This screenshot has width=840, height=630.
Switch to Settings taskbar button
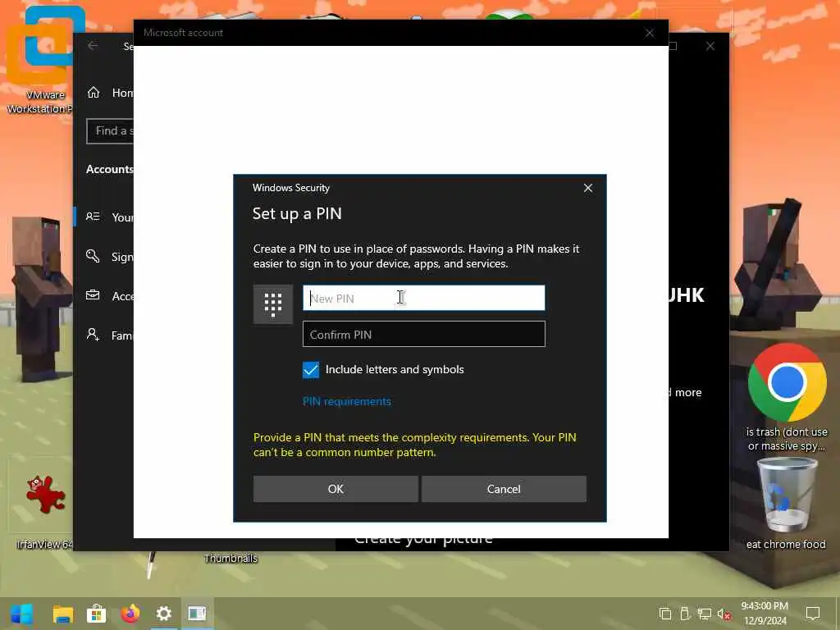[x=164, y=614]
